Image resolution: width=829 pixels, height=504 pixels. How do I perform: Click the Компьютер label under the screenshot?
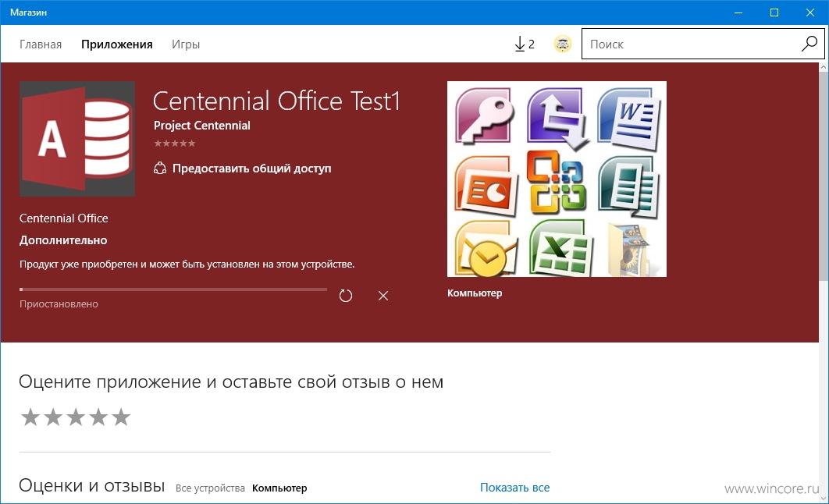(x=475, y=293)
